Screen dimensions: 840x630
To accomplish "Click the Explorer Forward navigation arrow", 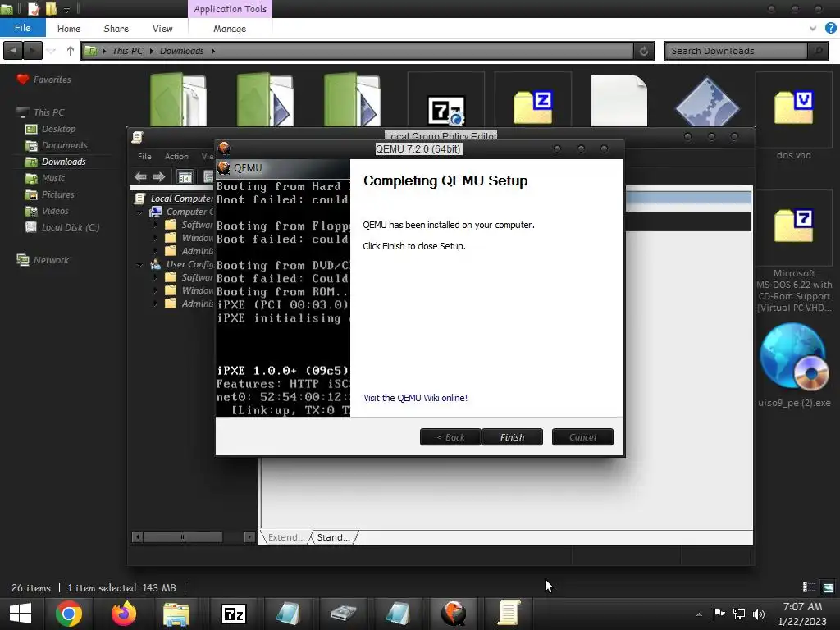I will coord(33,51).
